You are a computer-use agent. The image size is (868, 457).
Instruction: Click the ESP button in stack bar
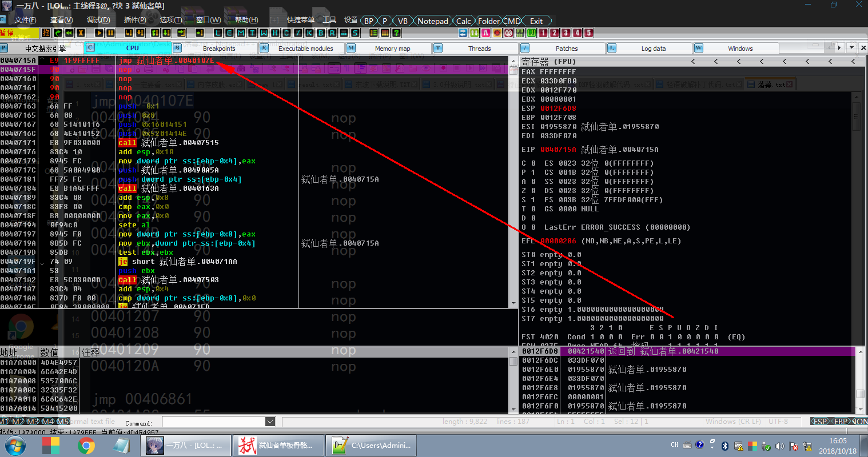(820, 422)
